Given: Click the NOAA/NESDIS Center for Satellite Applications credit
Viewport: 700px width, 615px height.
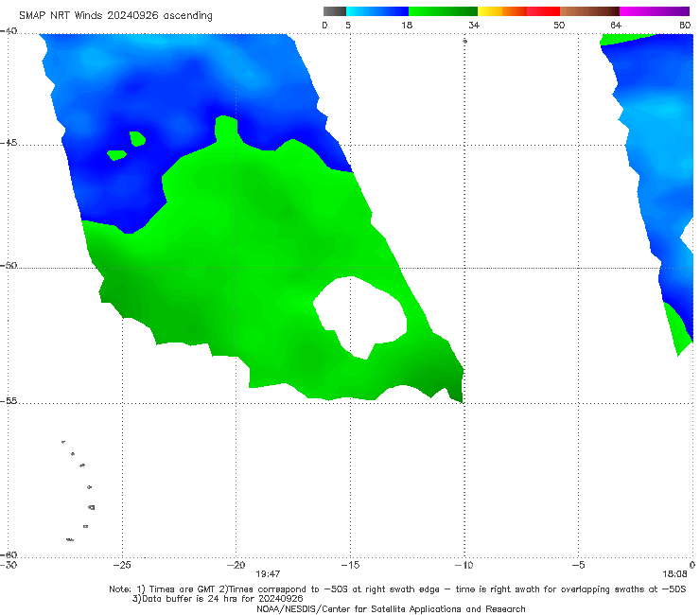Looking at the screenshot, I should (391, 608).
